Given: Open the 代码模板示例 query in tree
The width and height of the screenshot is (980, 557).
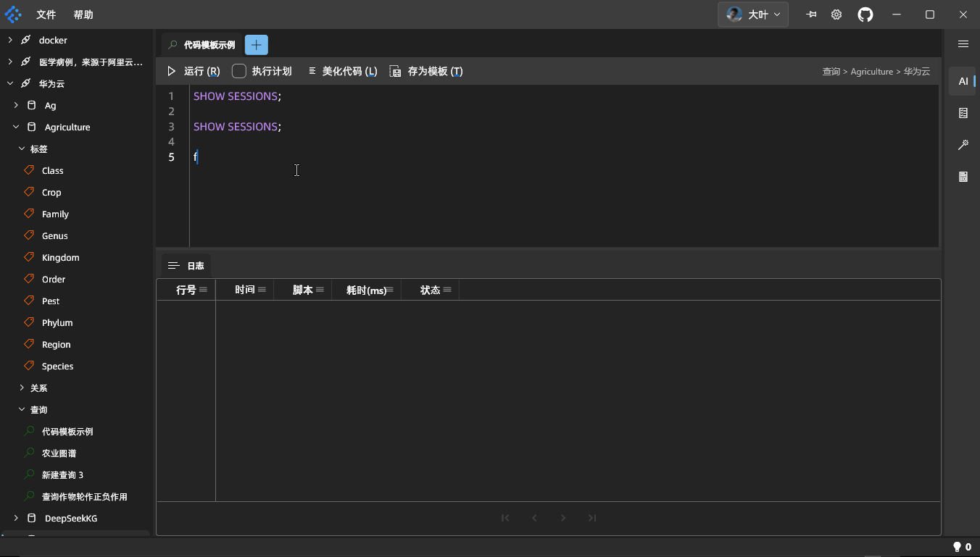Looking at the screenshot, I should (67, 432).
